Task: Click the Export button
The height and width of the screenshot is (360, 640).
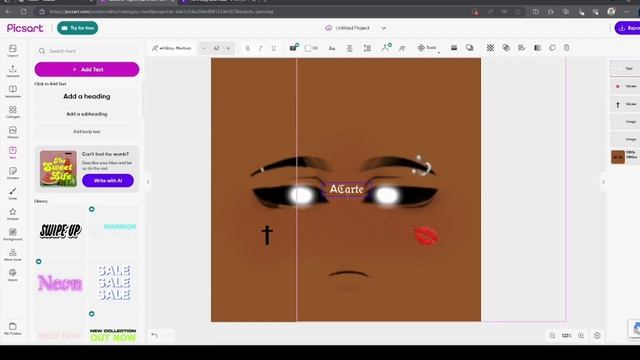Action: [628, 28]
